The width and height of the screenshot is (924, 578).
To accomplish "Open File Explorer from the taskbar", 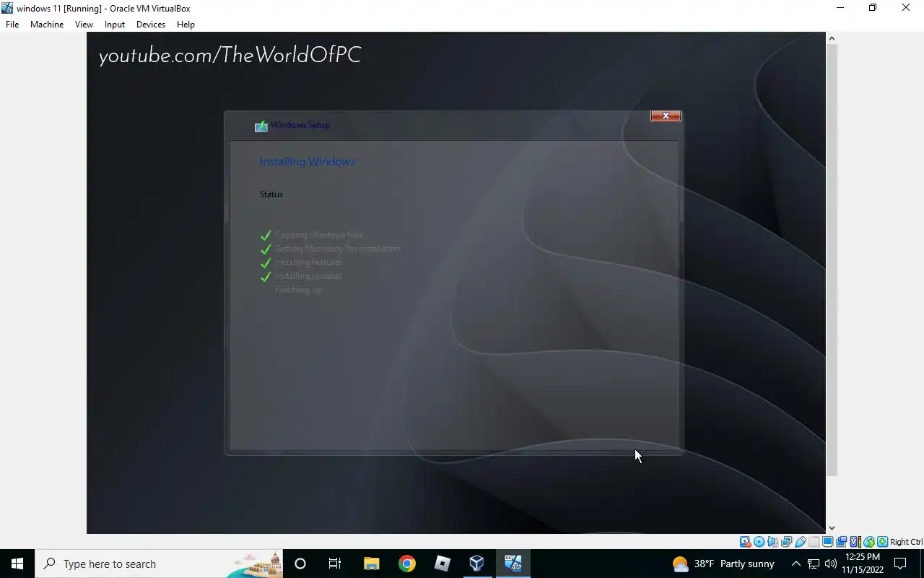I will pyautogui.click(x=371, y=564).
